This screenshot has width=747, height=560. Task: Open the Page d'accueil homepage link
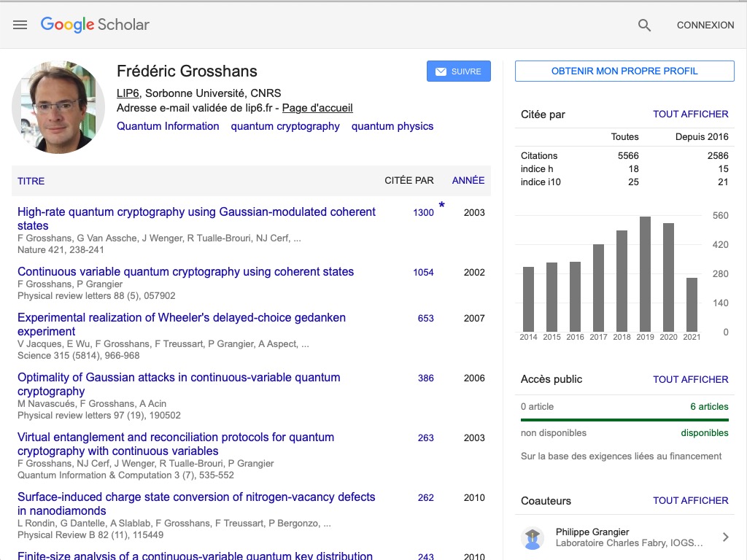tap(317, 108)
